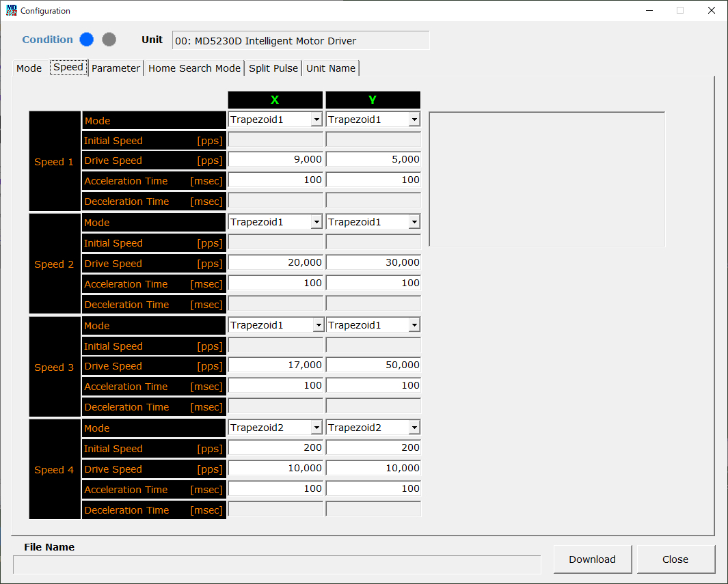Switch to the Mode tab
The width and height of the screenshot is (728, 584).
pos(29,68)
